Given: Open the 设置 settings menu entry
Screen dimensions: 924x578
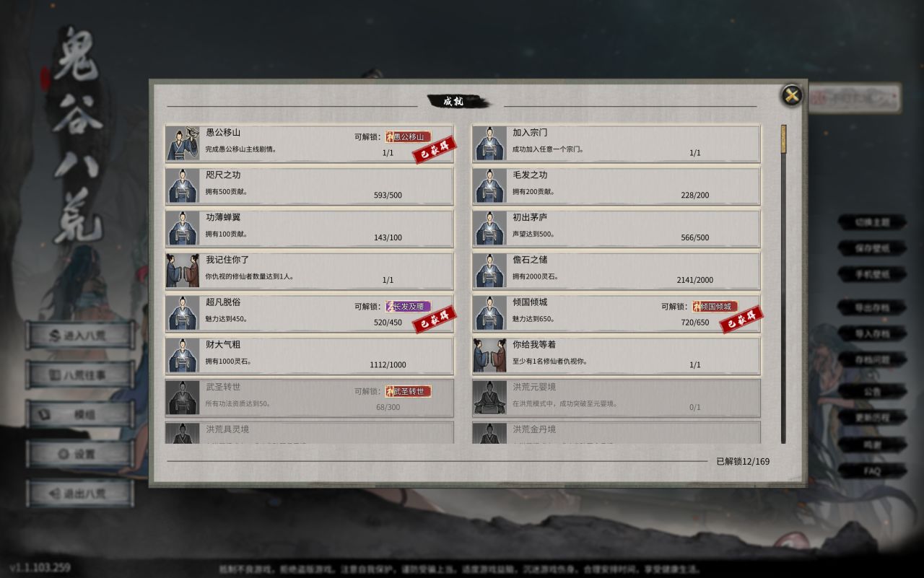Looking at the screenshot, I should [x=80, y=454].
